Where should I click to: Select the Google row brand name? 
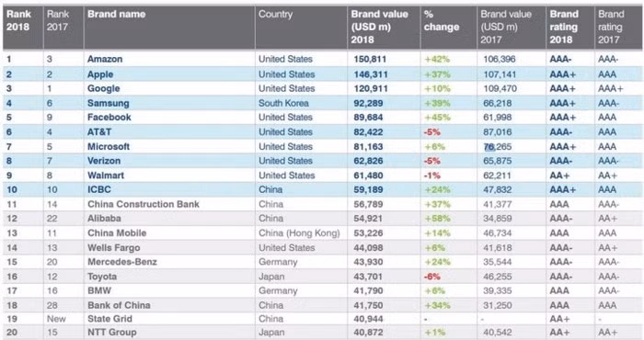coord(103,88)
